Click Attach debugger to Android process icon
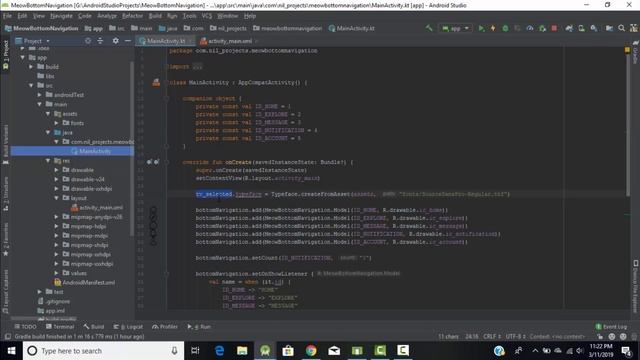 (542, 28)
